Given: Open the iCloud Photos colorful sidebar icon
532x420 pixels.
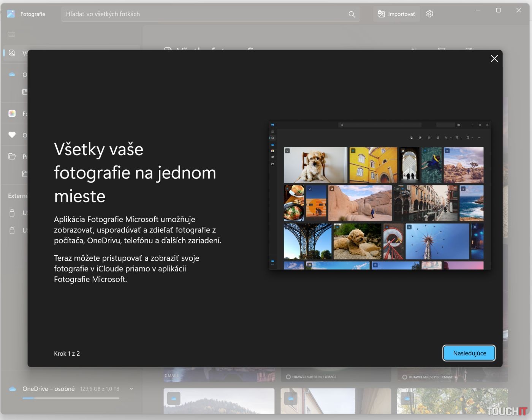Looking at the screenshot, I should (x=12, y=113).
